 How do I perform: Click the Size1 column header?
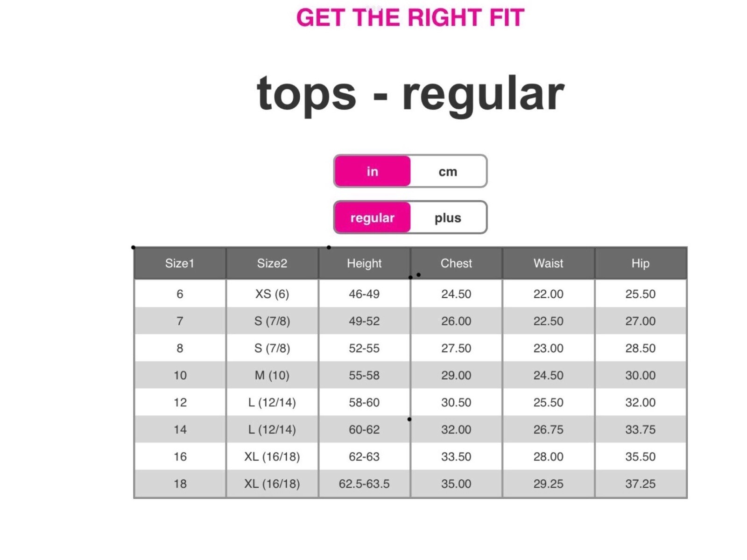point(180,263)
